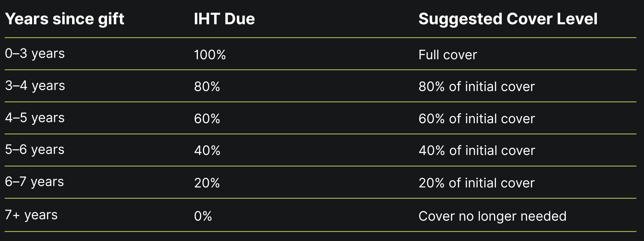Click '80% of initial cover' cell
Screen dimensions: 644x241
(x=476, y=87)
